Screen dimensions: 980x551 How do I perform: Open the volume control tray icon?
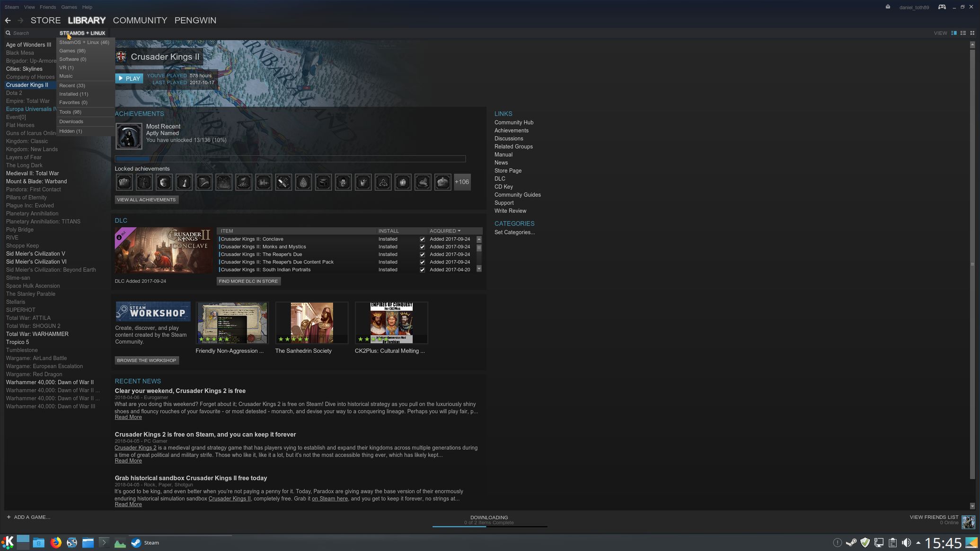(906, 542)
